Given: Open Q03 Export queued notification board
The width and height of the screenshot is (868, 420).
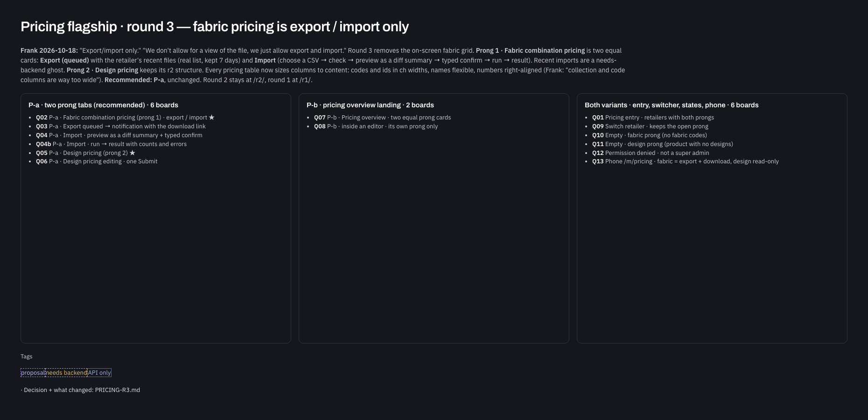Looking at the screenshot, I should [120, 126].
